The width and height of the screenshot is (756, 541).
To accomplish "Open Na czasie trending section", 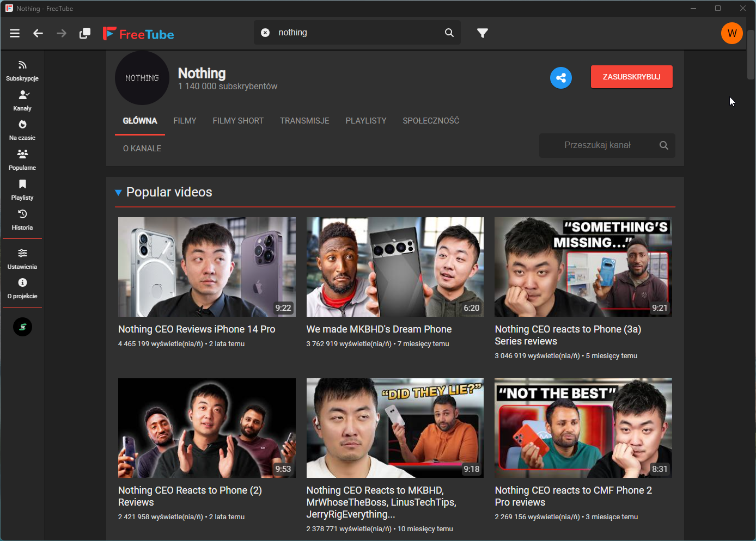I will pyautogui.click(x=22, y=130).
